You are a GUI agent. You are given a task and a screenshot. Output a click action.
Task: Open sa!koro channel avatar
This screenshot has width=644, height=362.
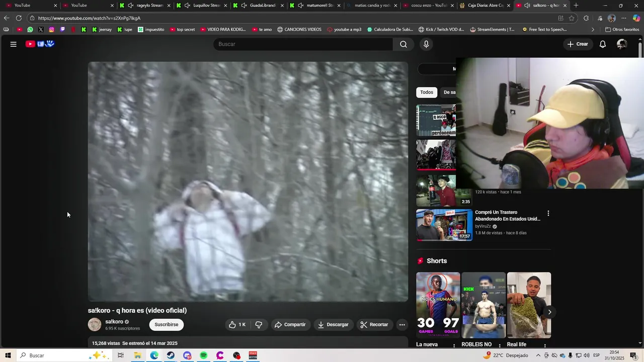tap(95, 325)
